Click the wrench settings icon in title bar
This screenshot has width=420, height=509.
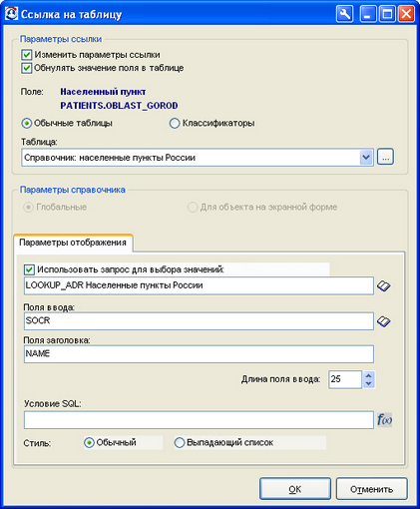click(x=344, y=14)
